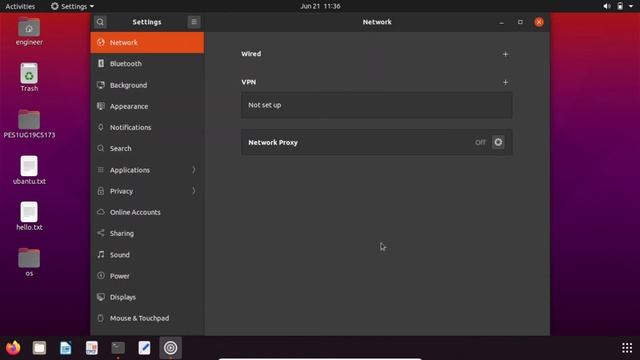Close the Settings window
640x360 pixels.
(539, 22)
